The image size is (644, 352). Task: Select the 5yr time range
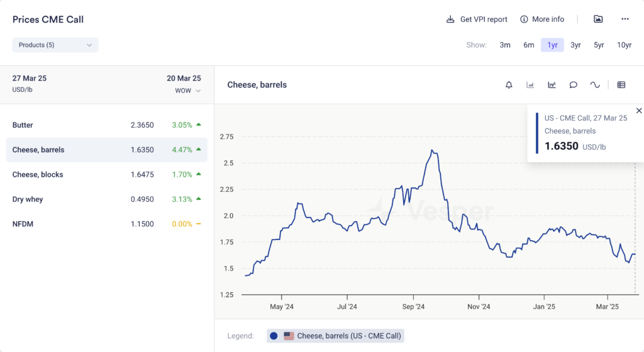(599, 45)
